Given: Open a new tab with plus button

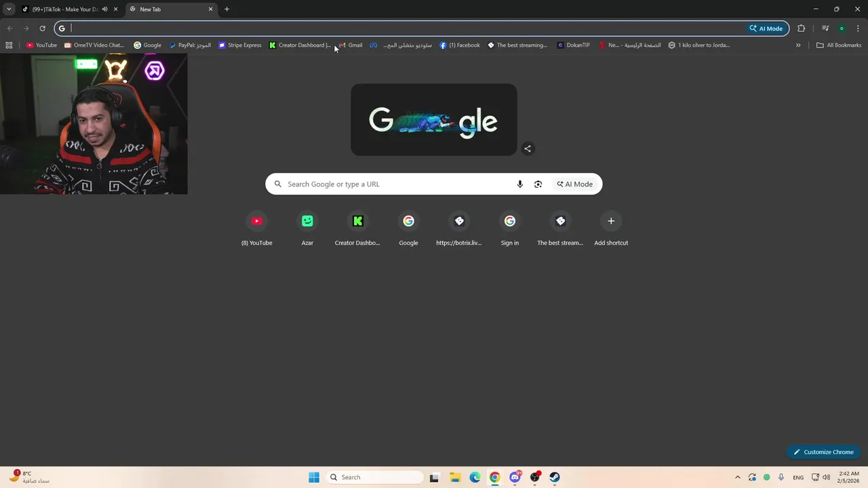Looking at the screenshot, I should 226,9.
